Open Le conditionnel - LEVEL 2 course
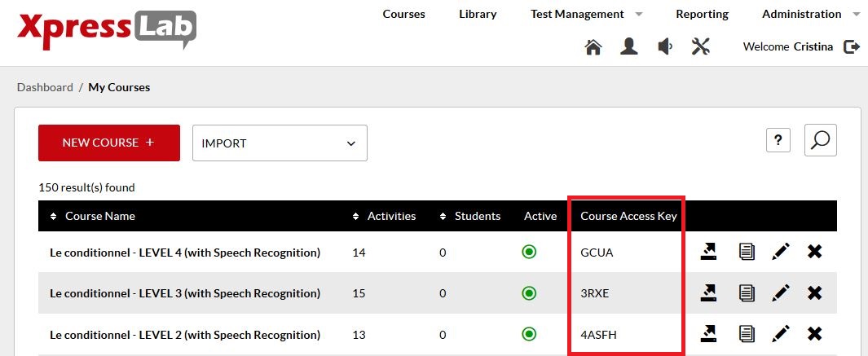 point(185,334)
